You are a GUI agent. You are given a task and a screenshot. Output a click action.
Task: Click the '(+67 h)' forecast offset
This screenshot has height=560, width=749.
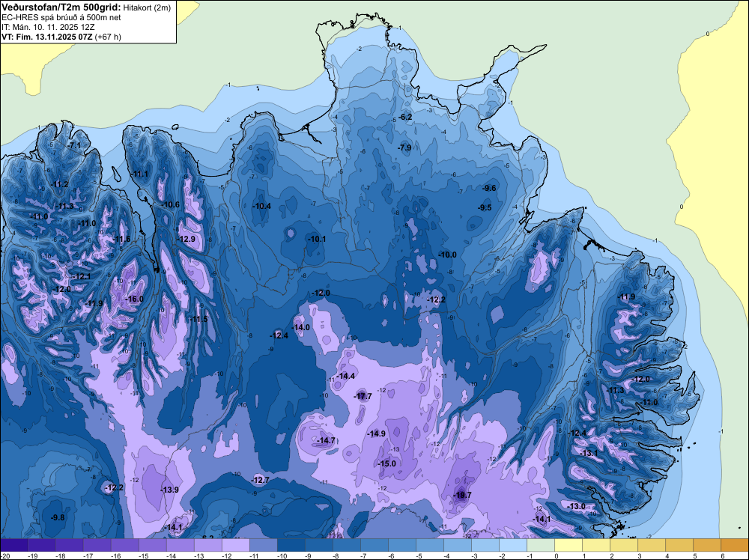108,37
